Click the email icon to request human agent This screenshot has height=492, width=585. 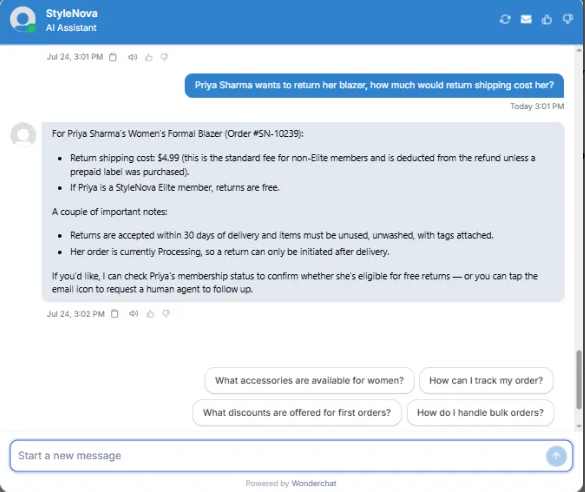526,19
